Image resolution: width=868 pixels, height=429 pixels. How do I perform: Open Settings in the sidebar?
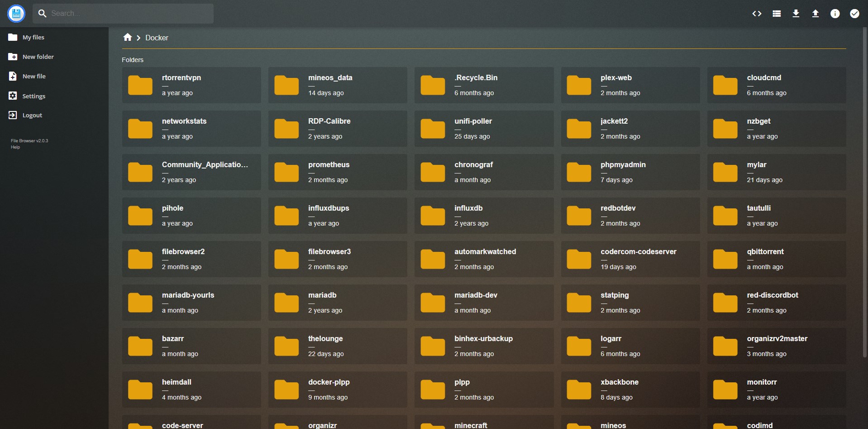pos(33,96)
